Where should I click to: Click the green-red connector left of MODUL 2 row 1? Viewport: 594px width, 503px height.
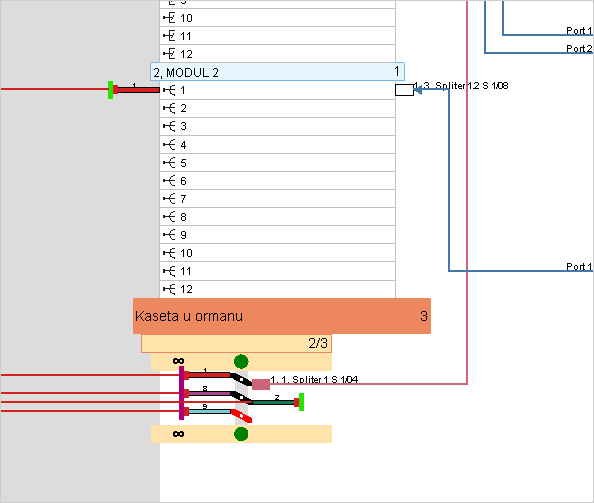[113, 90]
